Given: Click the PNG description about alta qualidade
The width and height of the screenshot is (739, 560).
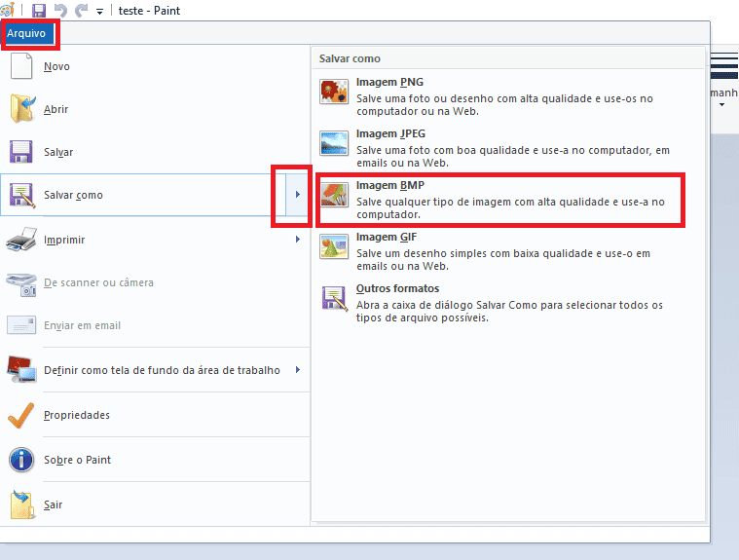Looking at the screenshot, I should (x=504, y=104).
